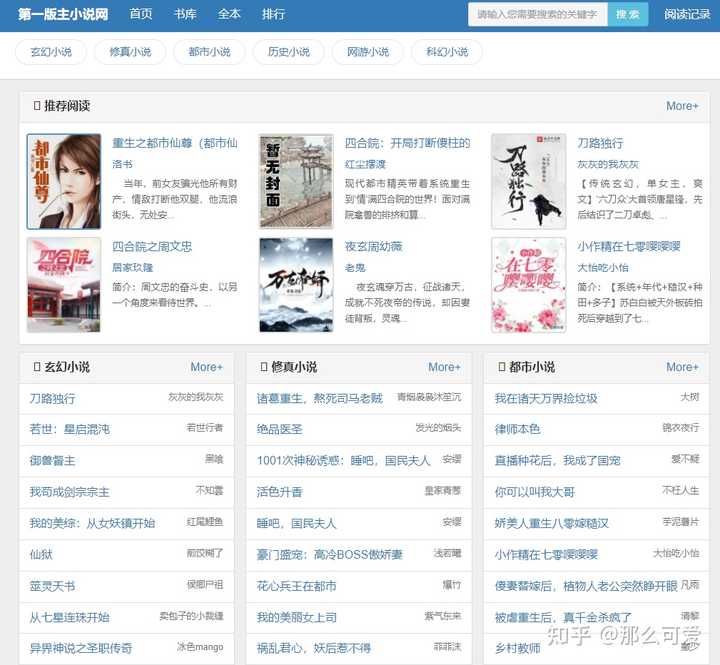Open recommended title 小作精在七零嘤嘤嘤

(629, 247)
